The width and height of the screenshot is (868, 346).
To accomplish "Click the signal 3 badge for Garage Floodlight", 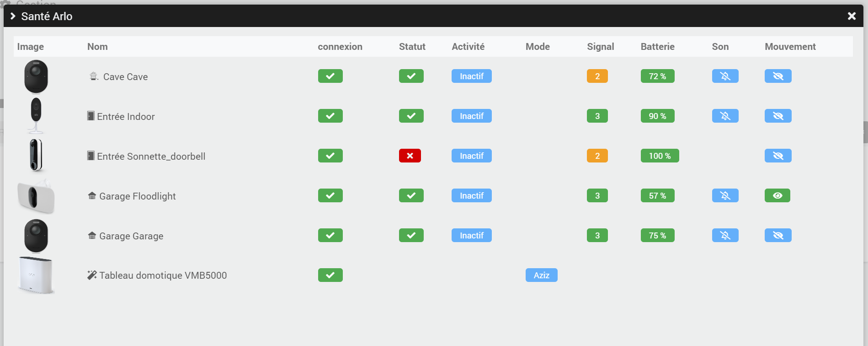I will [x=597, y=195].
